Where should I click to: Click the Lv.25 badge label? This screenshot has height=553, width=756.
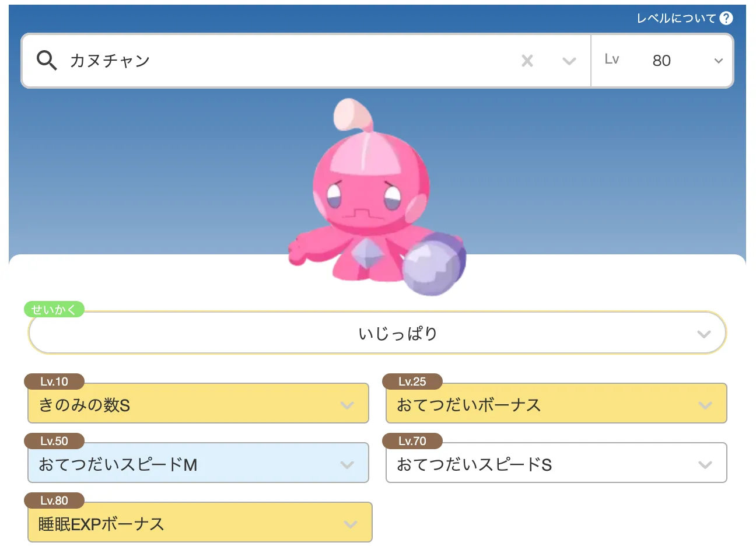point(412,381)
